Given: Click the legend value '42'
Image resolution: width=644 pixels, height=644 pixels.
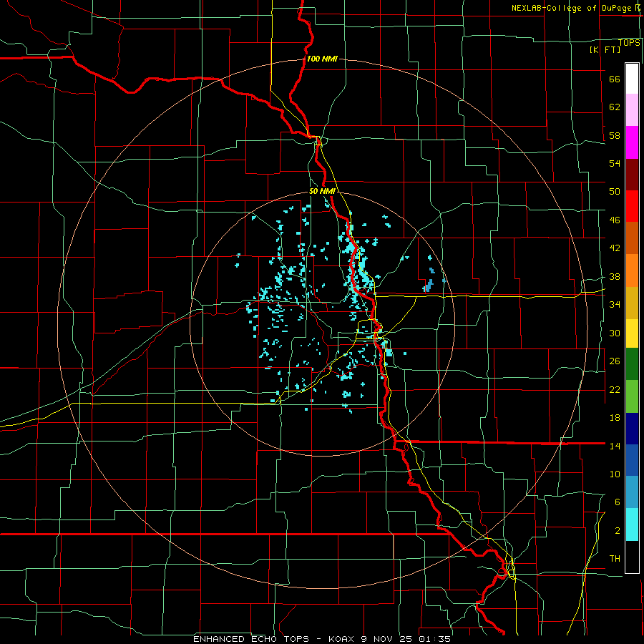Looking at the screenshot, I should point(615,248).
